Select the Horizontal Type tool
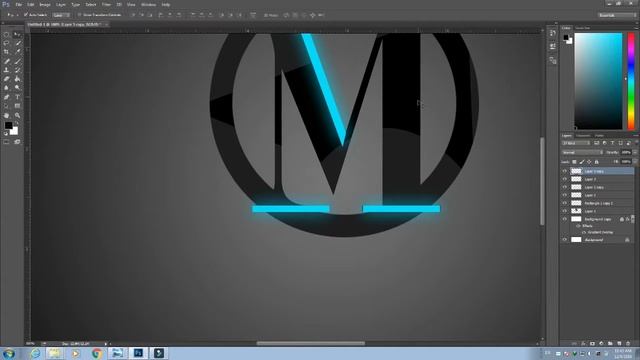 tap(17, 97)
